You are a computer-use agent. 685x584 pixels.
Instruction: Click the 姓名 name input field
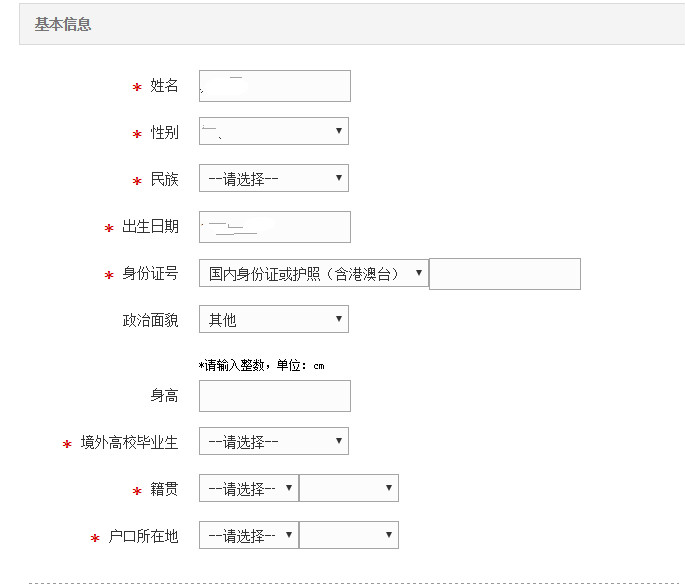(x=275, y=86)
